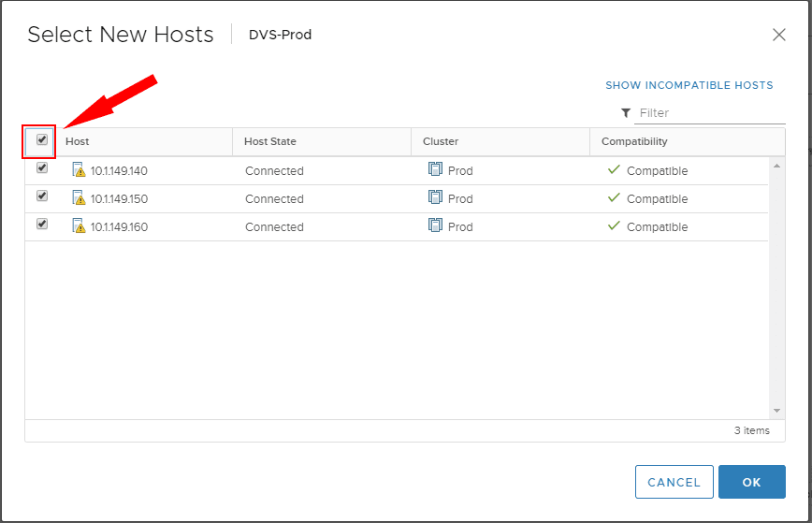The height and width of the screenshot is (523, 812).
Task: Click the Prod cluster icon in 10.1.149.150 row
Action: 436,196
